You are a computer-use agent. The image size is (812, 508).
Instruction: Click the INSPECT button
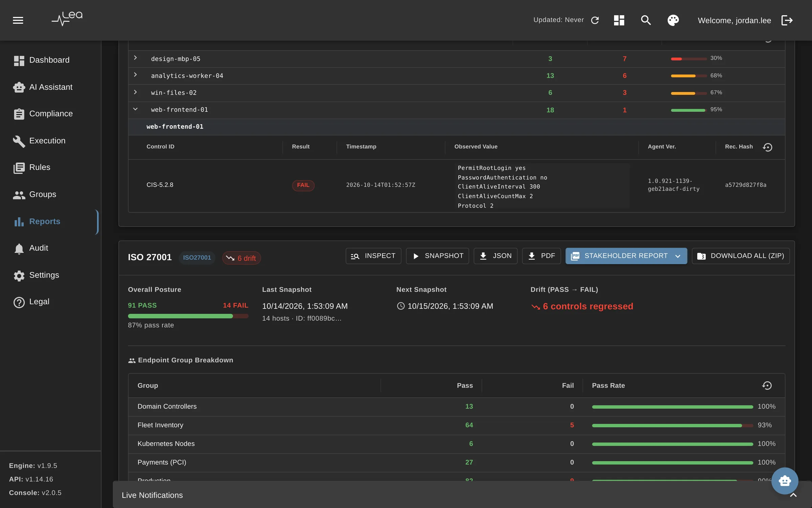[373, 256]
